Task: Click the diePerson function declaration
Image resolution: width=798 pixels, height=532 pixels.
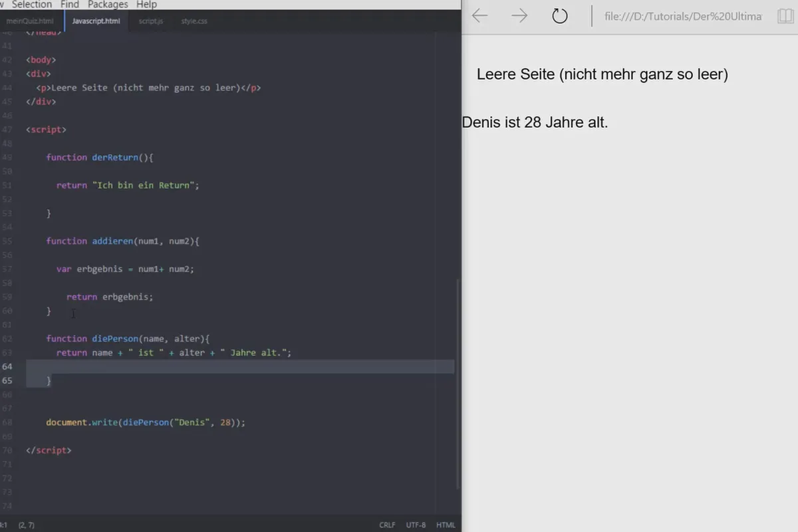Action: pyautogui.click(x=128, y=338)
